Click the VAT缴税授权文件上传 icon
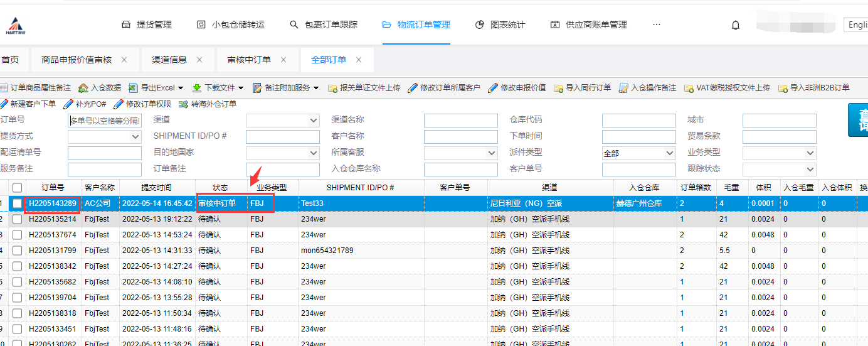868x346 pixels. coord(689,88)
